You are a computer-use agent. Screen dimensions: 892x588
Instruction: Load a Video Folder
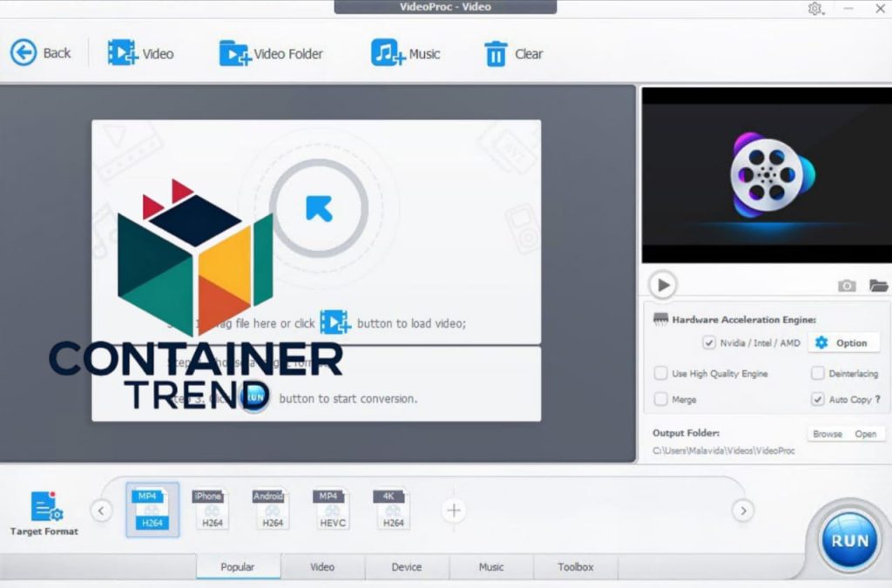(271, 53)
